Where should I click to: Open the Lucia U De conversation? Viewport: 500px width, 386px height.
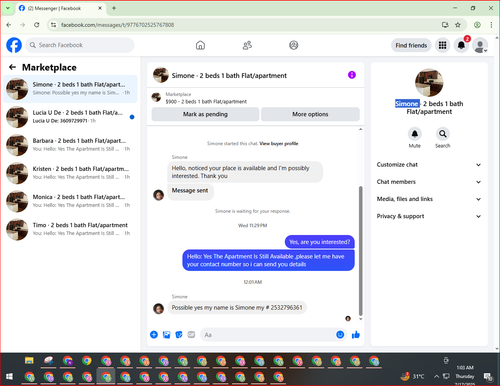pos(70,117)
